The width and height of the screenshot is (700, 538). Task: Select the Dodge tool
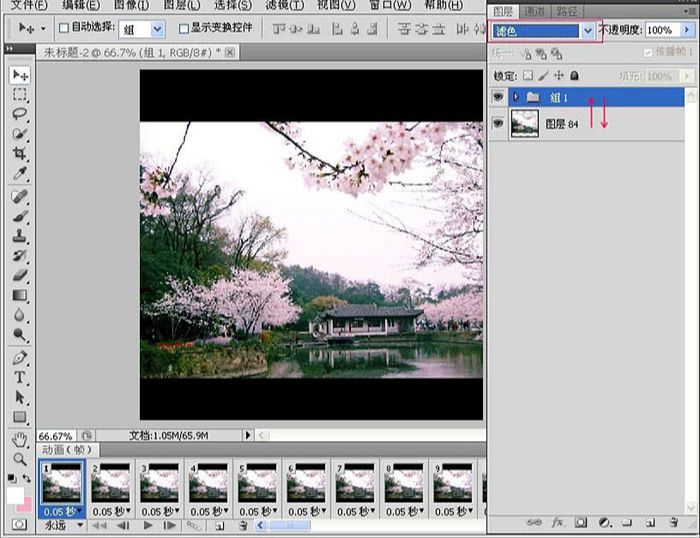(20, 335)
